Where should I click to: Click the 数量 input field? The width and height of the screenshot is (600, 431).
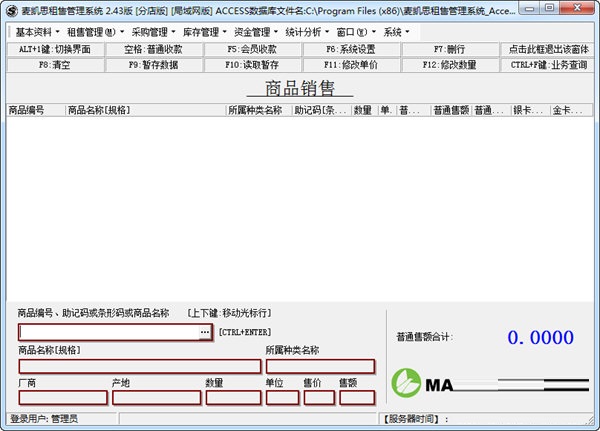233,398
